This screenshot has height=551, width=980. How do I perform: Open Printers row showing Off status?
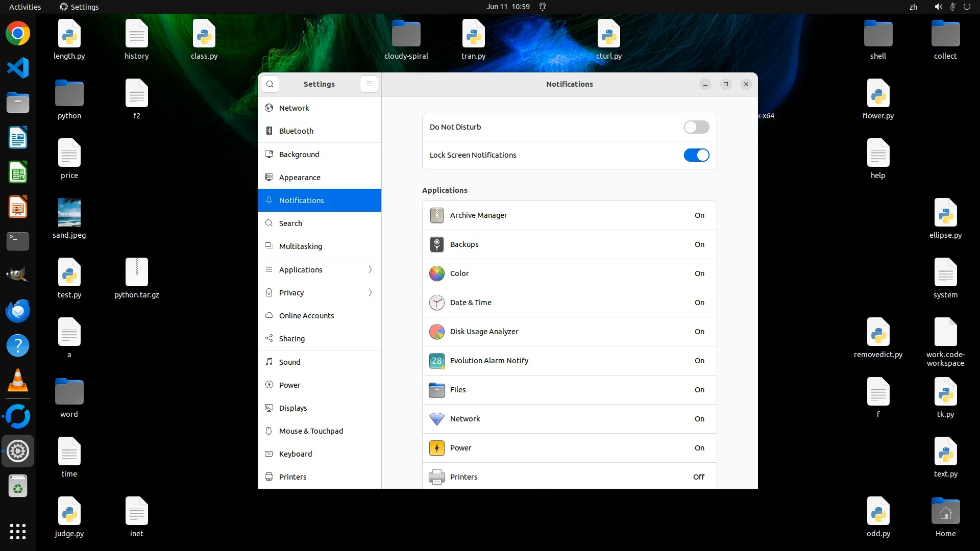click(569, 477)
